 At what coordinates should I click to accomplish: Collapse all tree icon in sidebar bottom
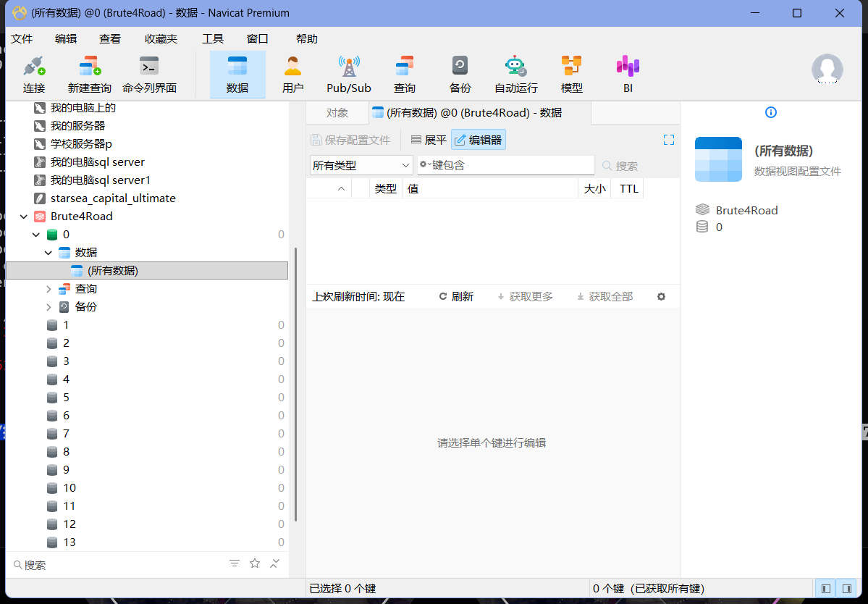click(274, 563)
